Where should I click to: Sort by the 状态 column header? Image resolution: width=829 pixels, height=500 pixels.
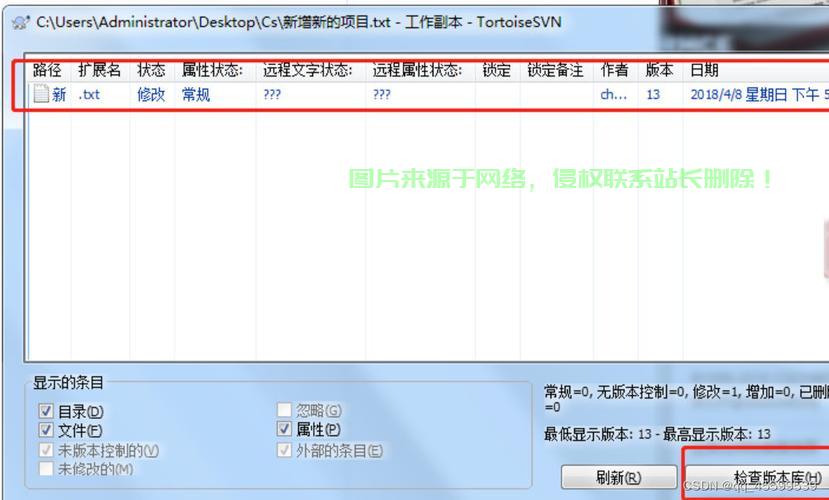[x=151, y=70]
